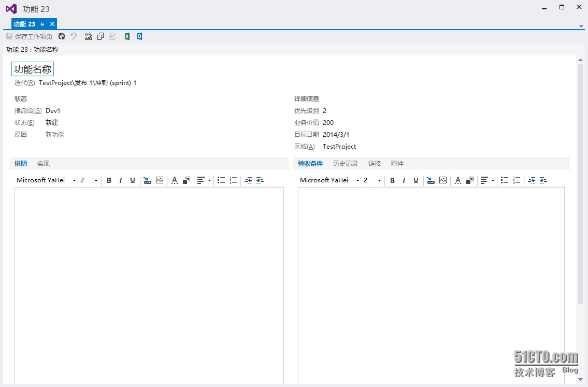Decrease indent in the 验收条件 editor
The image size is (588, 387).
[x=532, y=180]
